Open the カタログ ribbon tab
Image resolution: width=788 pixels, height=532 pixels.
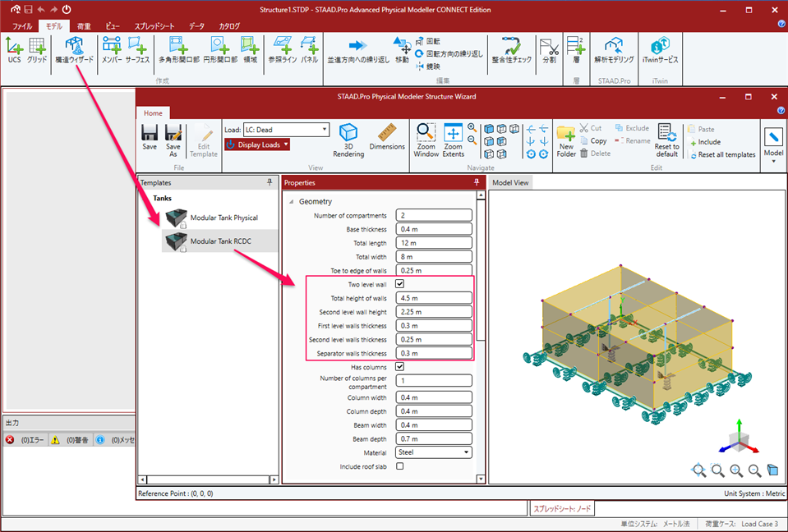229,26
